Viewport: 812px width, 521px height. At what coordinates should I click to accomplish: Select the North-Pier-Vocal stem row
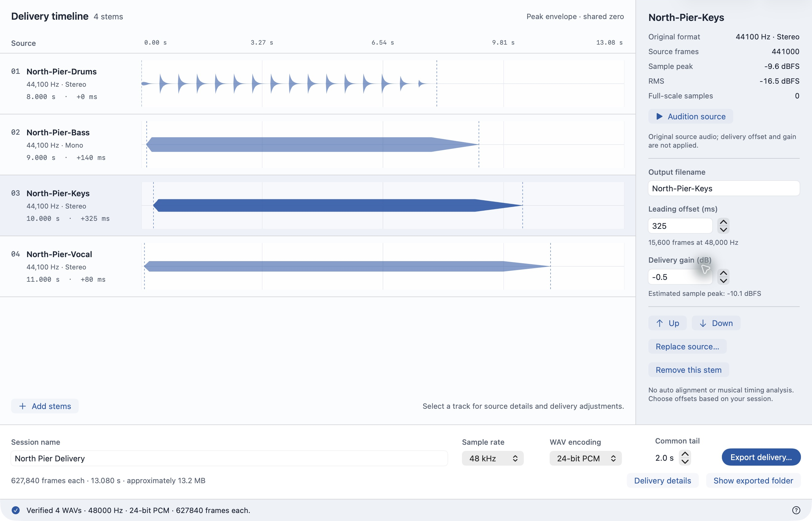coord(317,266)
